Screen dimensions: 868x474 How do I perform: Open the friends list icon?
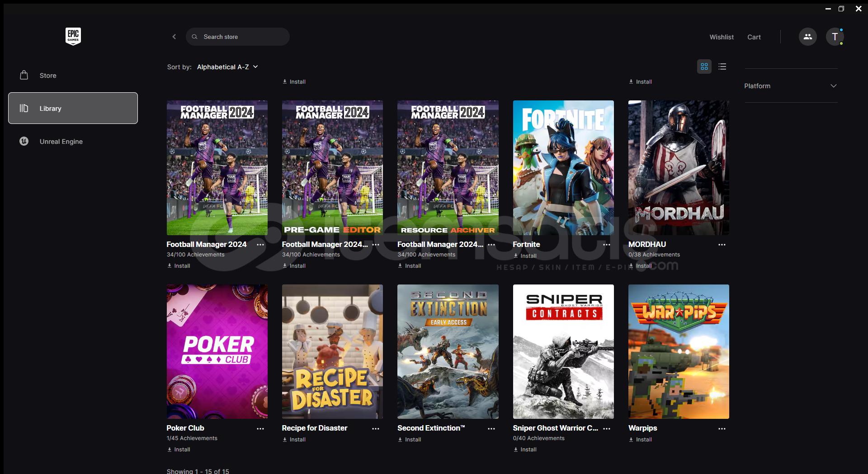(x=807, y=37)
